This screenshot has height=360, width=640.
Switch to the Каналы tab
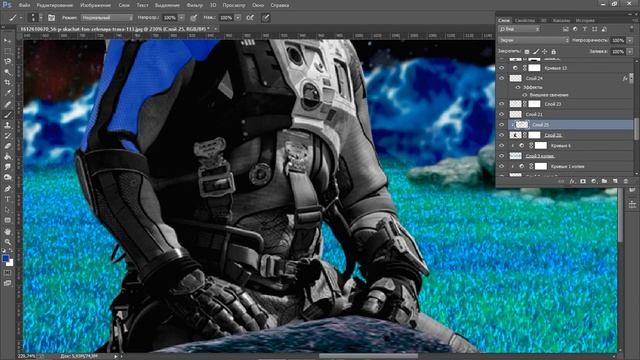tap(561, 20)
